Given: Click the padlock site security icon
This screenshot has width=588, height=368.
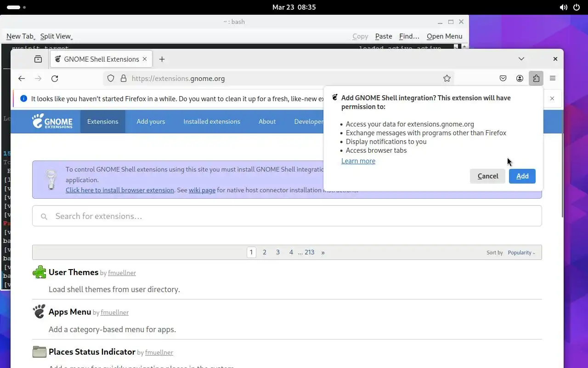Looking at the screenshot, I should (x=123, y=79).
